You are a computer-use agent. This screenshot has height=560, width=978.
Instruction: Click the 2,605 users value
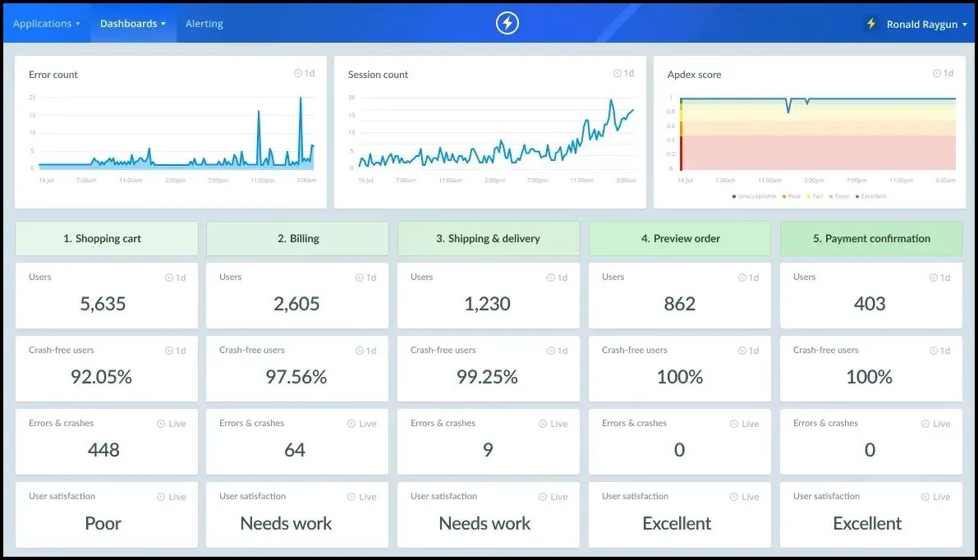(x=296, y=304)
